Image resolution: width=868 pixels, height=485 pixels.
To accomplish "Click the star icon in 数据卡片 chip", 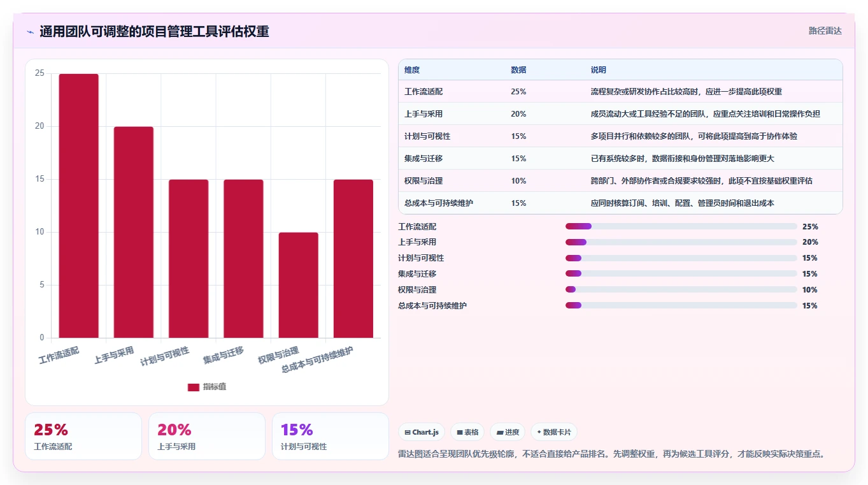I will click(539, 432).
